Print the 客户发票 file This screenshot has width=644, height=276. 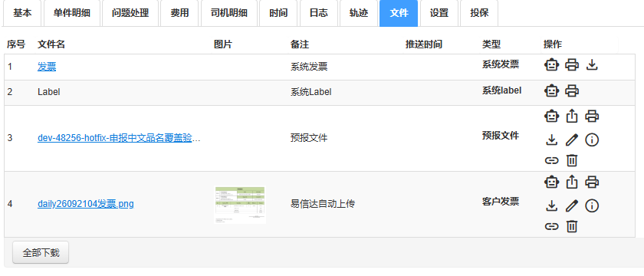point(591,182)
